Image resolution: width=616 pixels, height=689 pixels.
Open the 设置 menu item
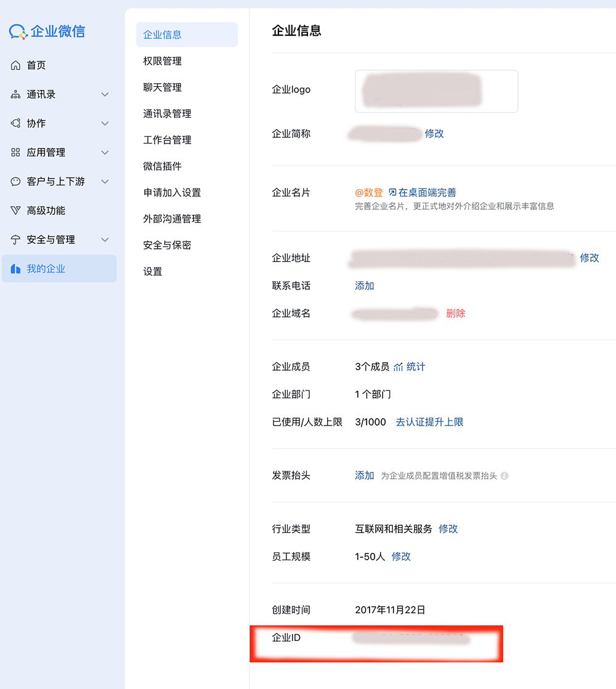tap(152, 270)
